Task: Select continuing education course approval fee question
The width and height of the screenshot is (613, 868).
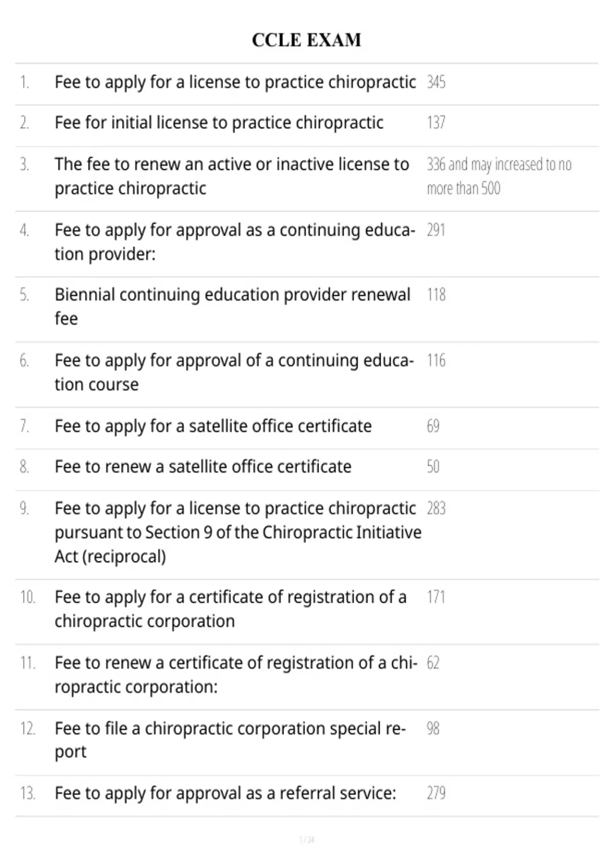Action: tap(234, 372)
